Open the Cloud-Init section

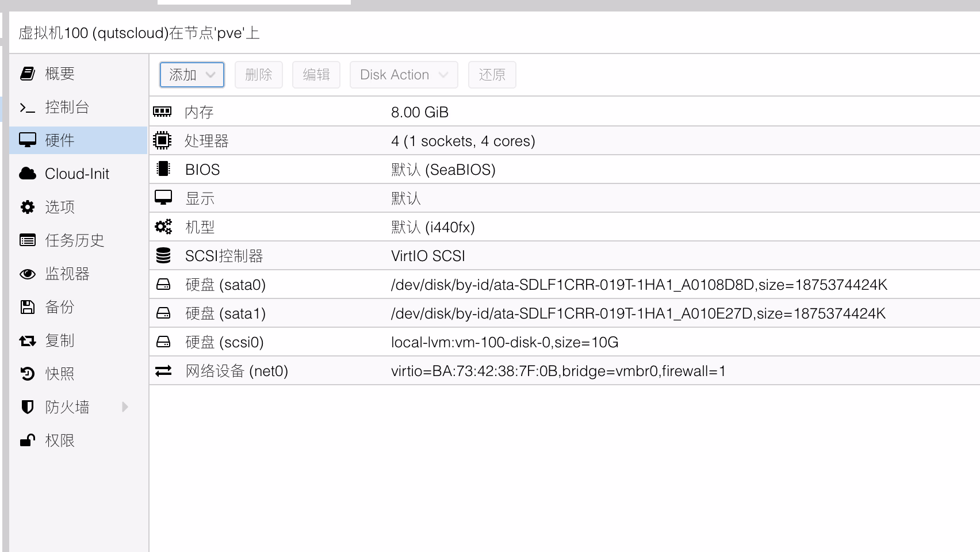coord(76,174)
